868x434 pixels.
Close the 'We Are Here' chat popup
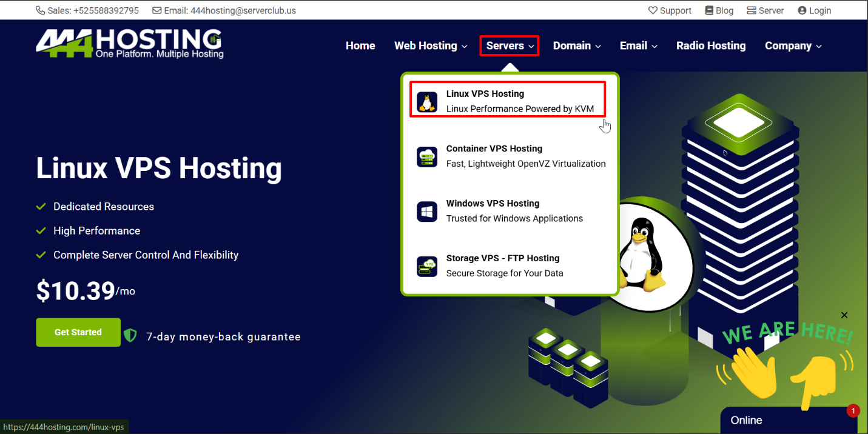844,315
